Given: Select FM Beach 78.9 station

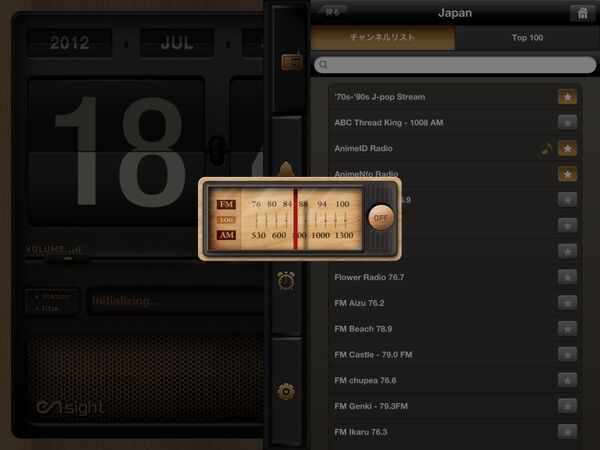Looking at the screenshot, I should click(455, 329).
